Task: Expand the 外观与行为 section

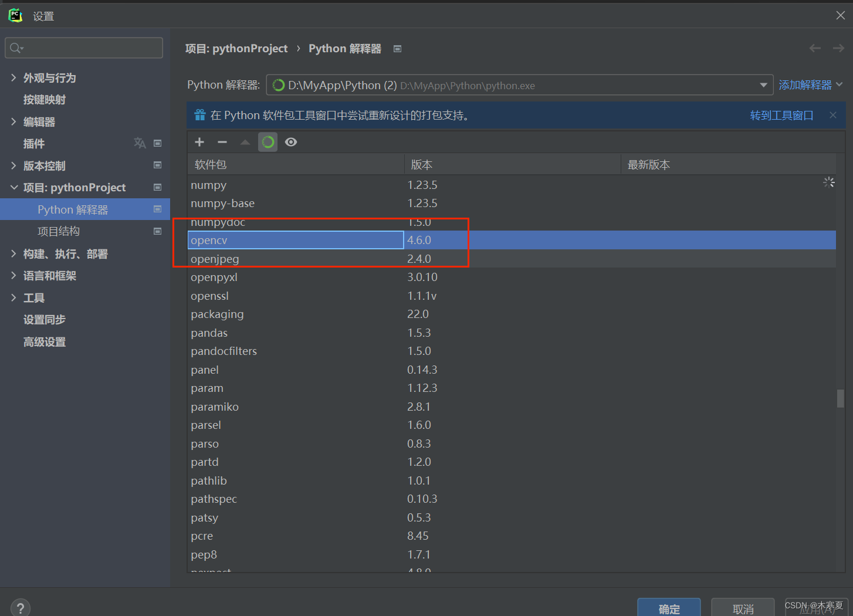Action: (13, 77)
